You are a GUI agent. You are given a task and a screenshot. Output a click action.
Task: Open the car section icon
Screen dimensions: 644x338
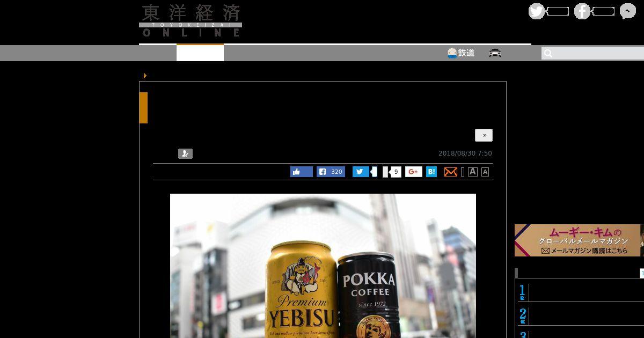[495, 53]
